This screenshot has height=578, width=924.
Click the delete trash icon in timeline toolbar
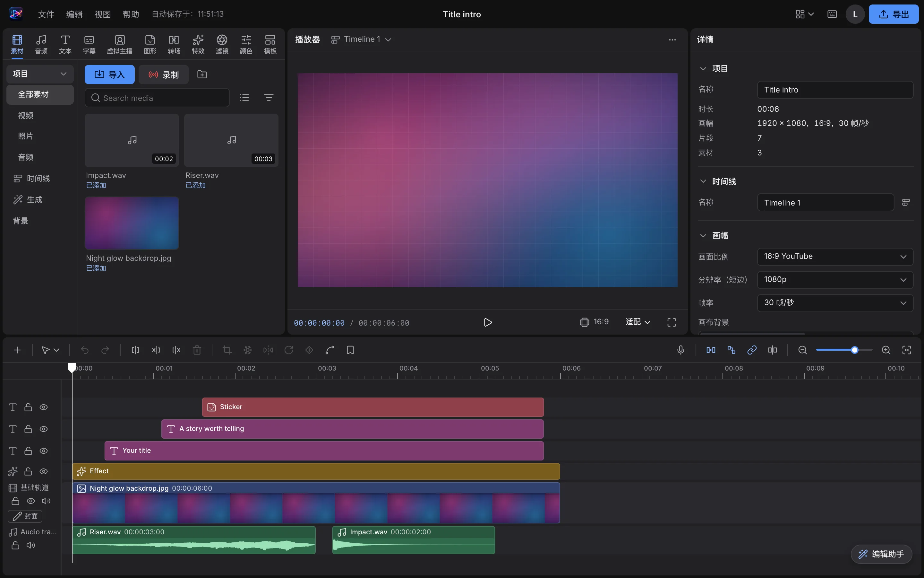tap(197, 350)
